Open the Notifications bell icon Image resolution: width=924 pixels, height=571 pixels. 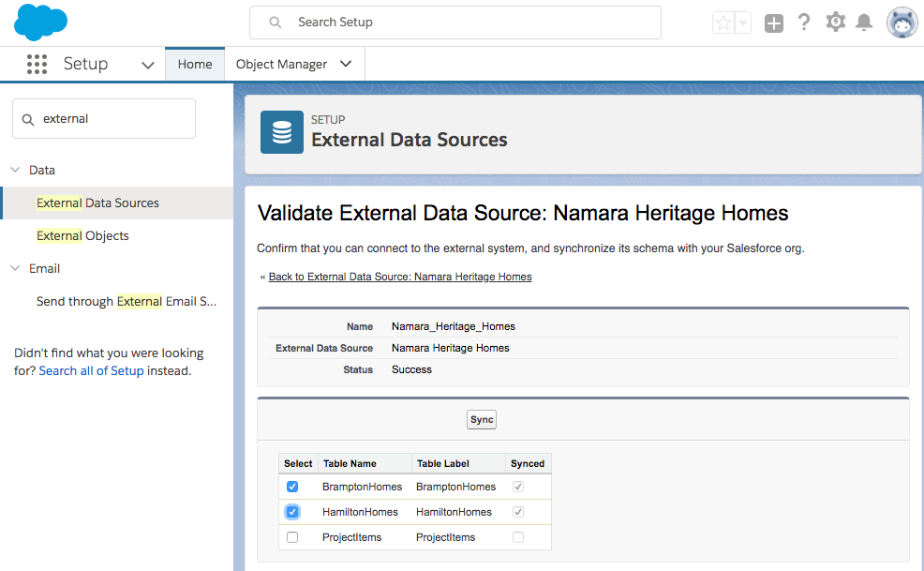click(x=865, y=22)
